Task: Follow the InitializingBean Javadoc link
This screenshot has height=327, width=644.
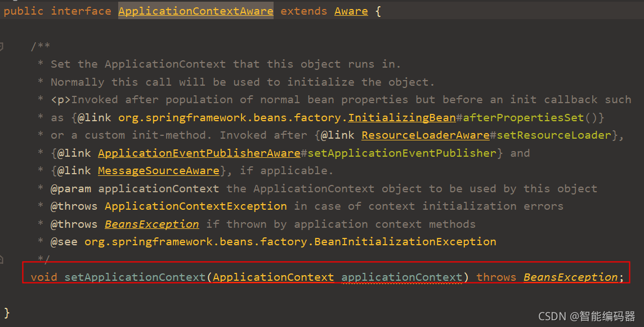Action: [402, 118]
